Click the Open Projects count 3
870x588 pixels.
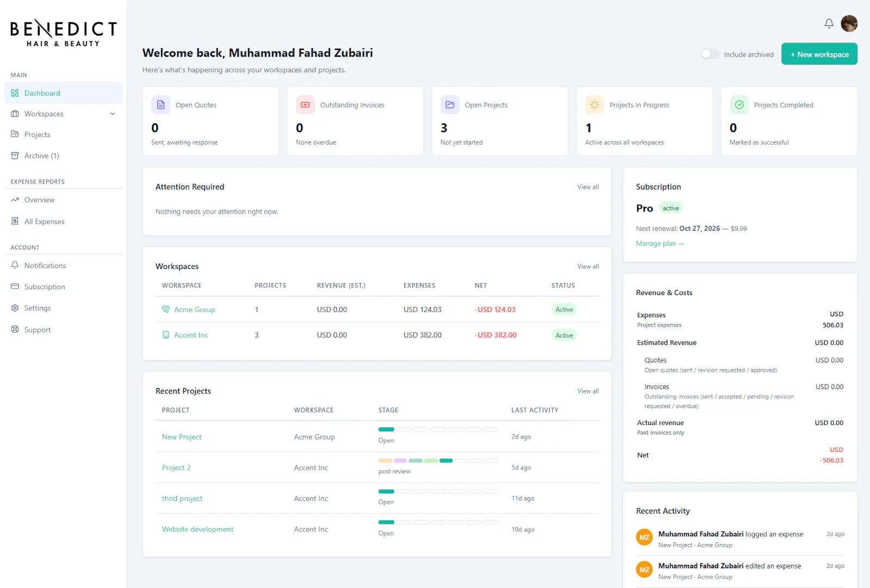click(444, 128)
